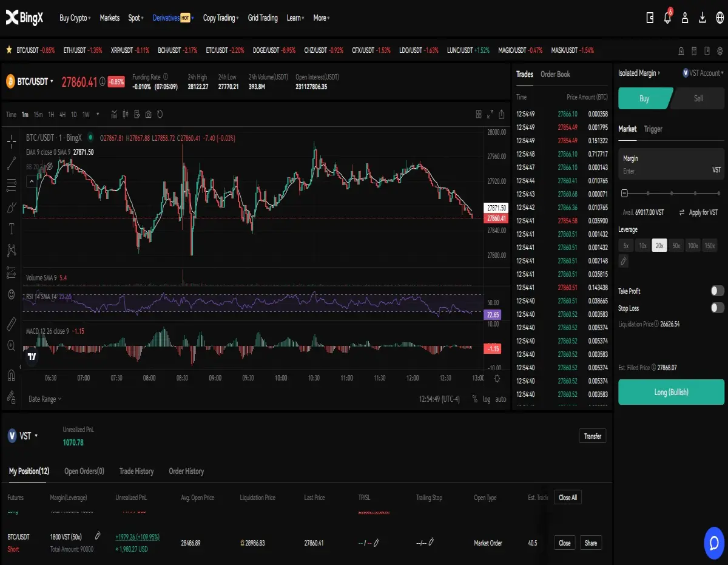
Task: Click the margin percentage slider handle
Action: (x=625, y=194)
